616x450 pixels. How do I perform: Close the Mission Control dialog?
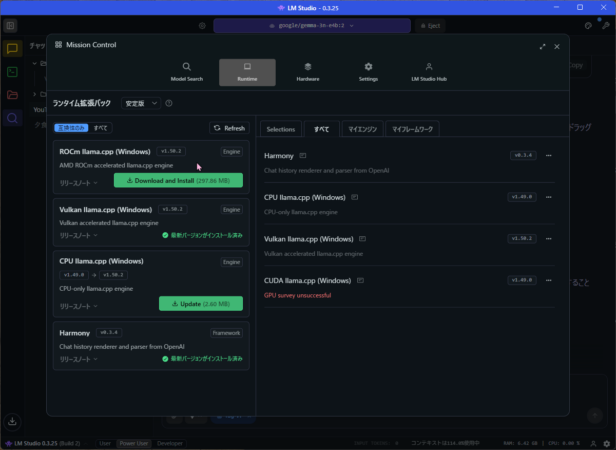point(557,46)
